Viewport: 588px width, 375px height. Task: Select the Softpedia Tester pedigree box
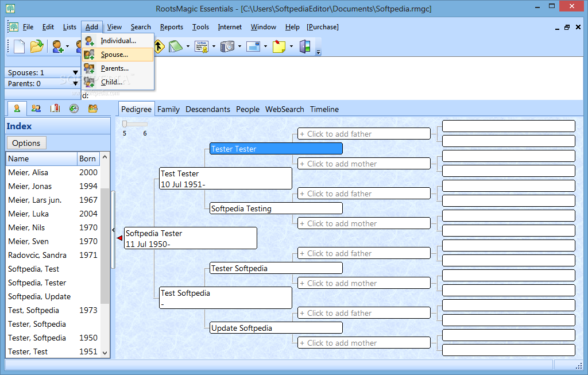tap(191, 238)
